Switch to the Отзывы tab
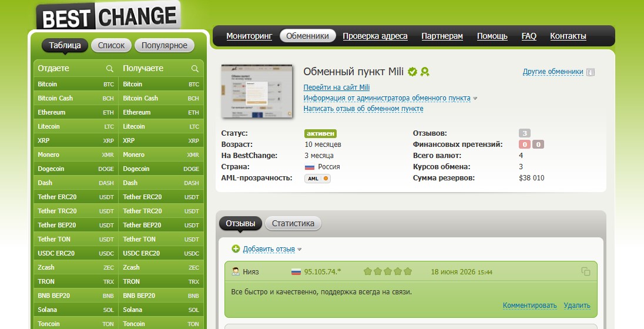The width and height of the screenshot is (644, 329). pyautogui.click(x=240, y=223)
